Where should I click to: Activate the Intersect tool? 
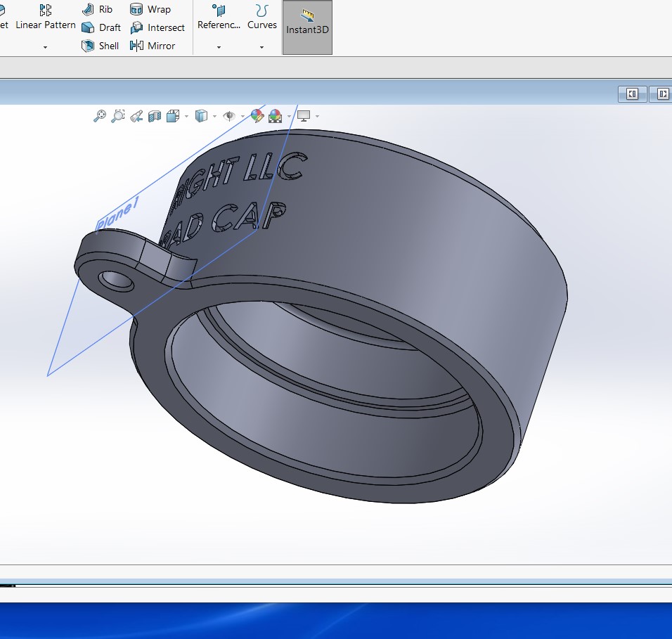(157, 27)
